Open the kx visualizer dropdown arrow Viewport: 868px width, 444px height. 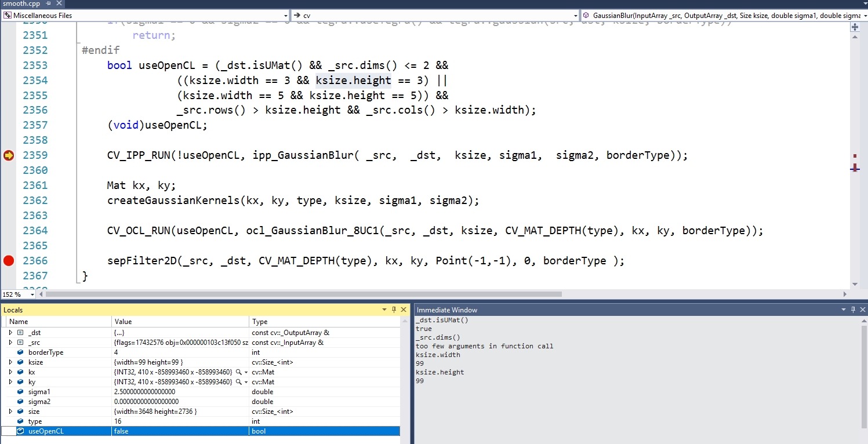pyautogui.click(x=246, y=372)
